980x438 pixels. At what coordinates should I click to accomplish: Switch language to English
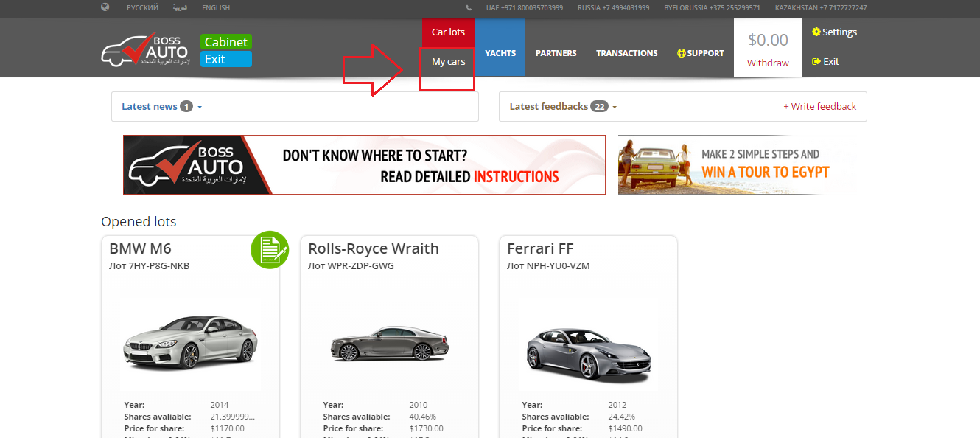click(216, 8)
